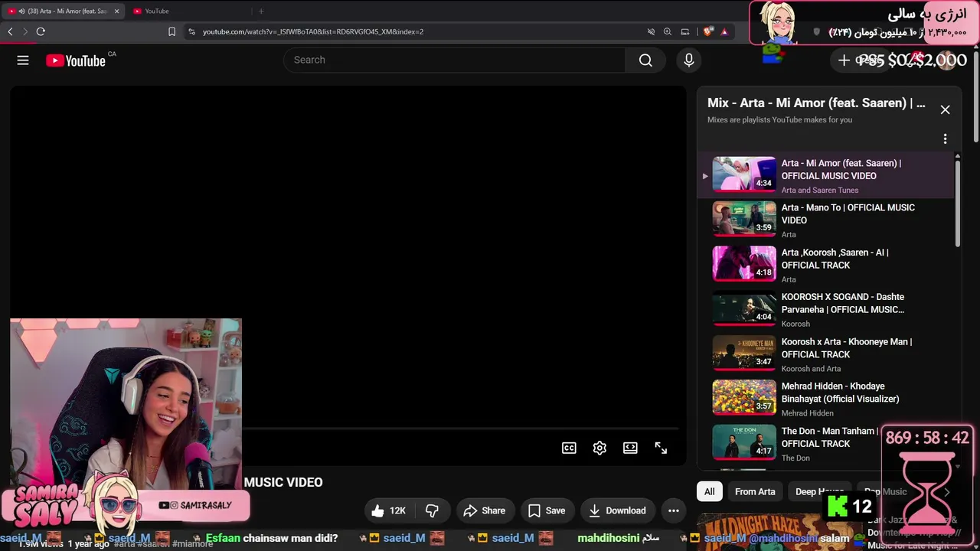Open new browser tab with plus

(x=261, y=11)
